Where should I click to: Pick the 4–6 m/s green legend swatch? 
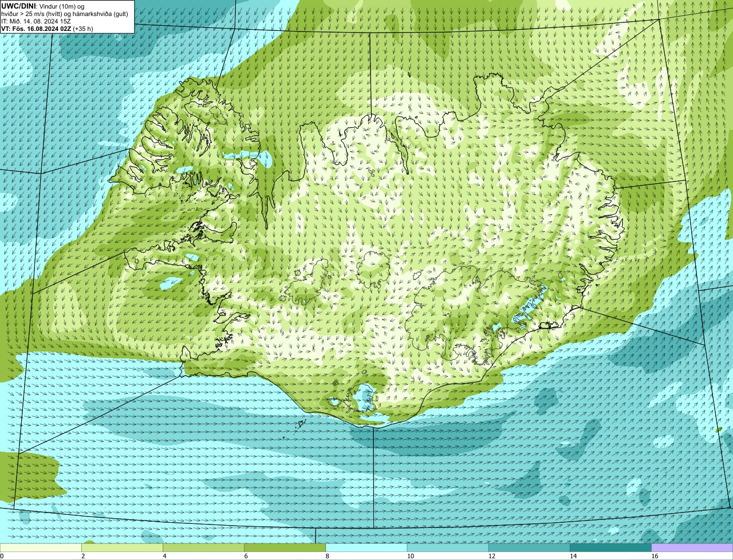pyautogui.click(x=203, y=548)
